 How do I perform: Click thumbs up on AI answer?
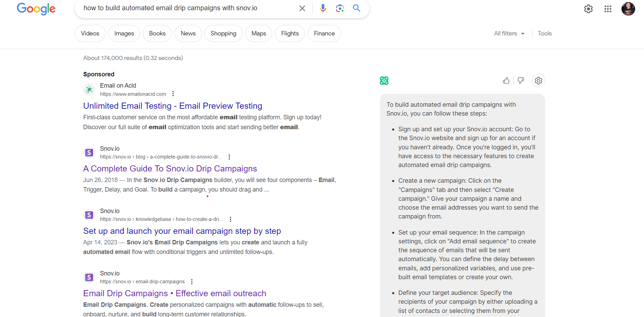(506, 81)
